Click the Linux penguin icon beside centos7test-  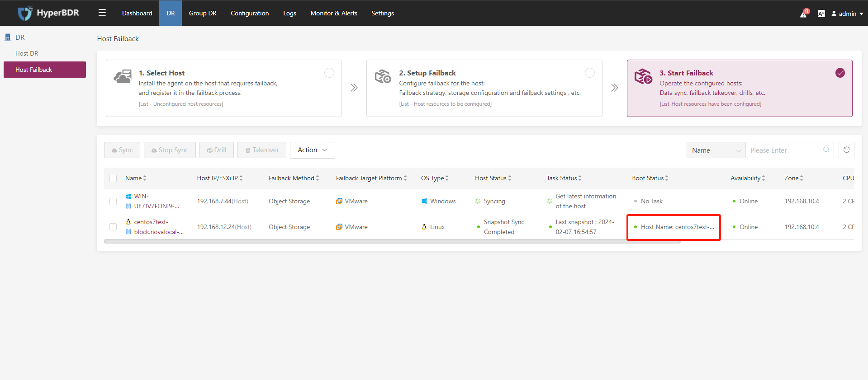click(x=128, y=222)
